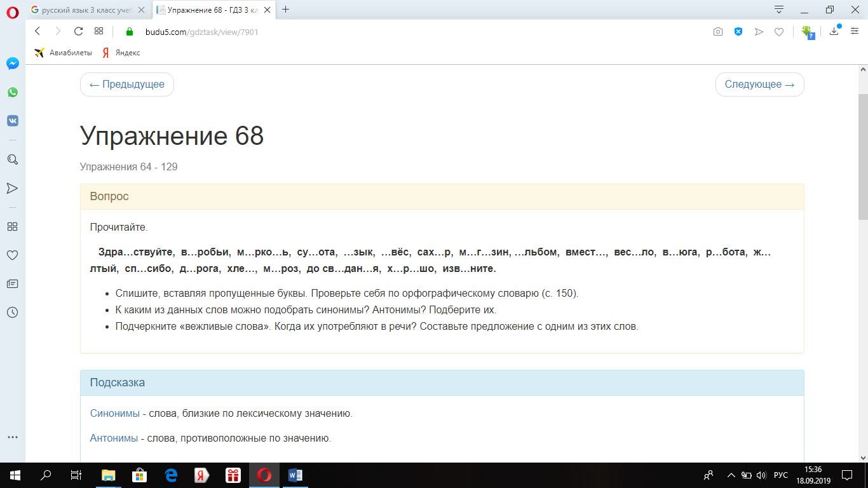Screen dimensions: 868x488
Task: Open the Антонимы link
Action: (114, 438)
